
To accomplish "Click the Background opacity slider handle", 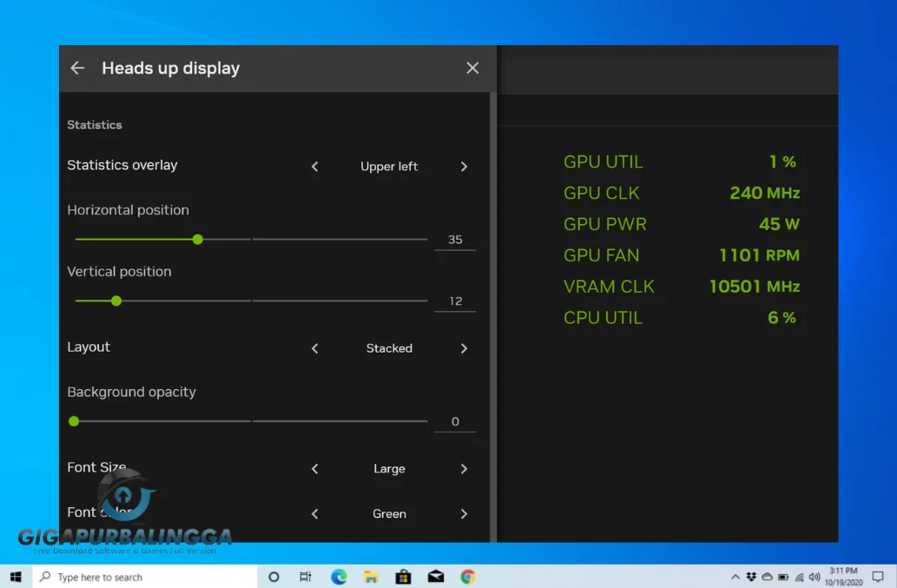I will (x=74, y=421).
